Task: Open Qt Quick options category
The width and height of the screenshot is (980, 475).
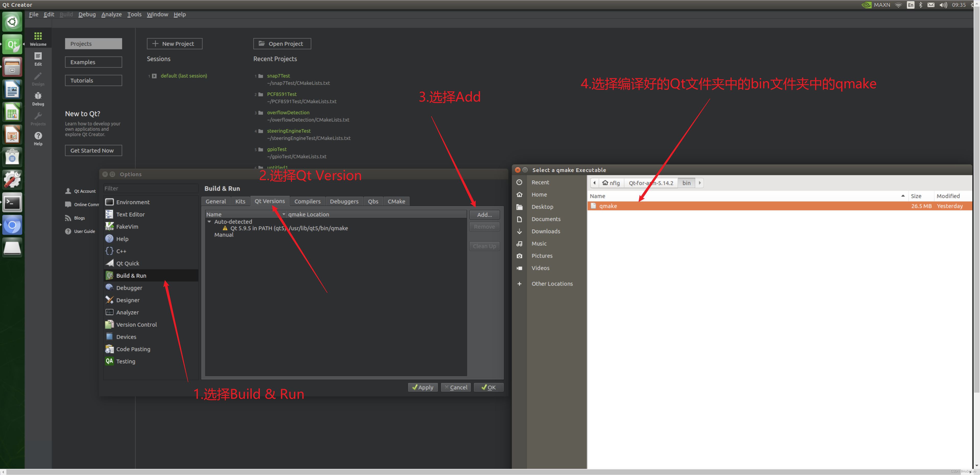Action: coord(151,263)
